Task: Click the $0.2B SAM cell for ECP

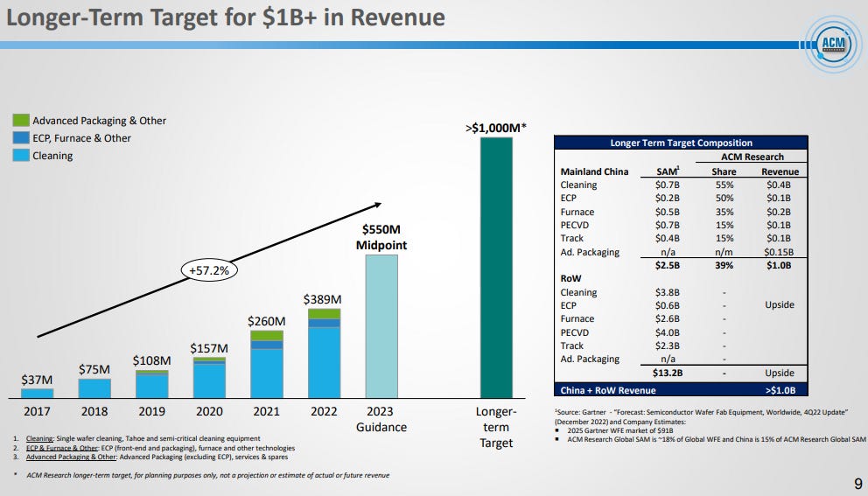Action: pyautogui.click(x=668, y=199)
